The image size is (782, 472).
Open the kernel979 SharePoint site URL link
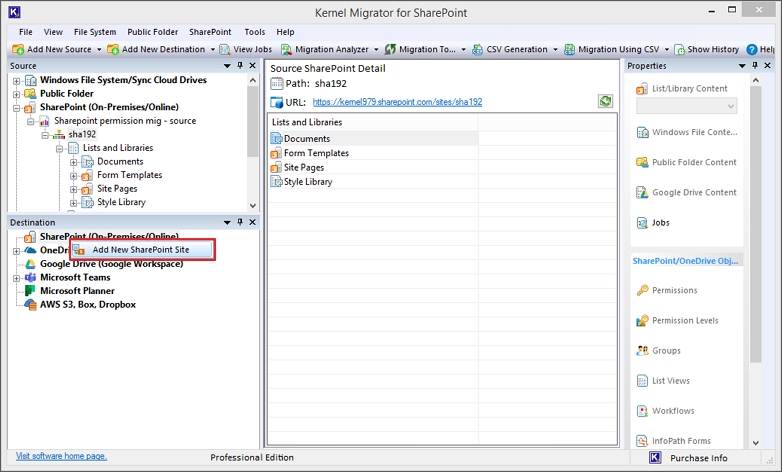(397, 102)
